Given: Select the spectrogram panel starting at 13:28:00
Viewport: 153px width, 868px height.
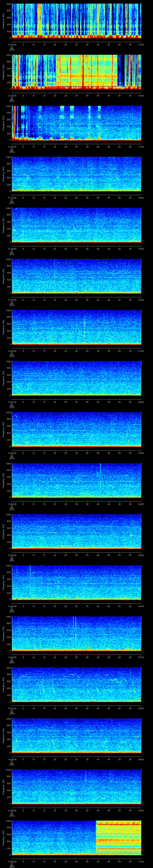Looking at the screenshot, I should click(x=77, y=736).
